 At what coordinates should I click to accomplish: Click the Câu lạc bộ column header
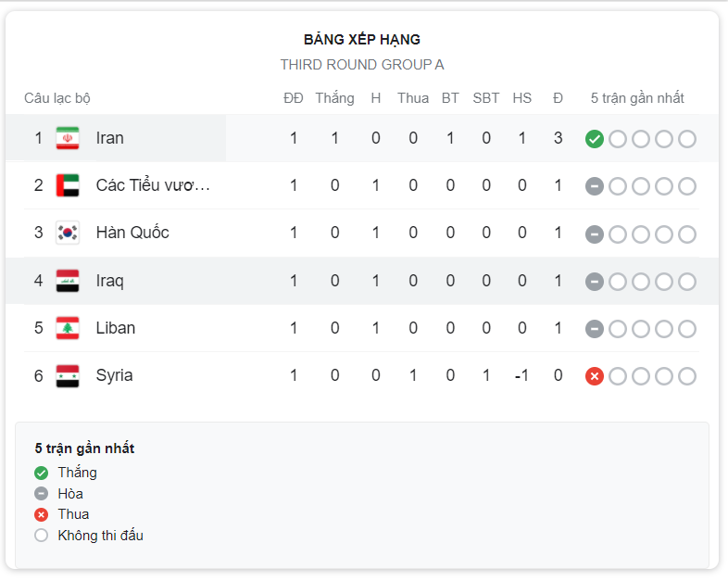tap(57, 98)
